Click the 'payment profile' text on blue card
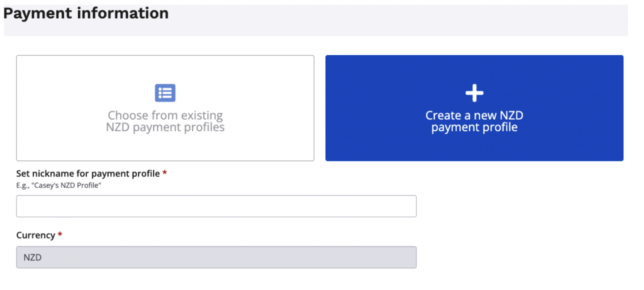Screen dimensions: 644x290 tap(474, 127)
